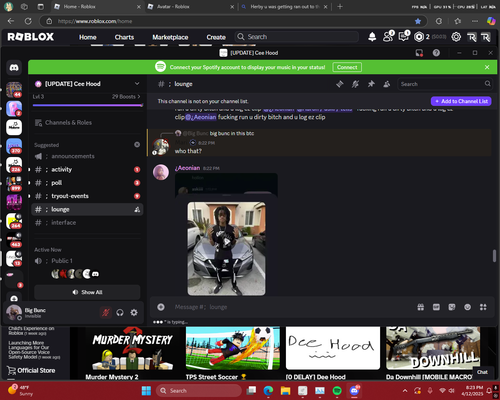Screen dimensions: 500x400
Task: Click the Roblox notifications bell
Action: (372, 37)
